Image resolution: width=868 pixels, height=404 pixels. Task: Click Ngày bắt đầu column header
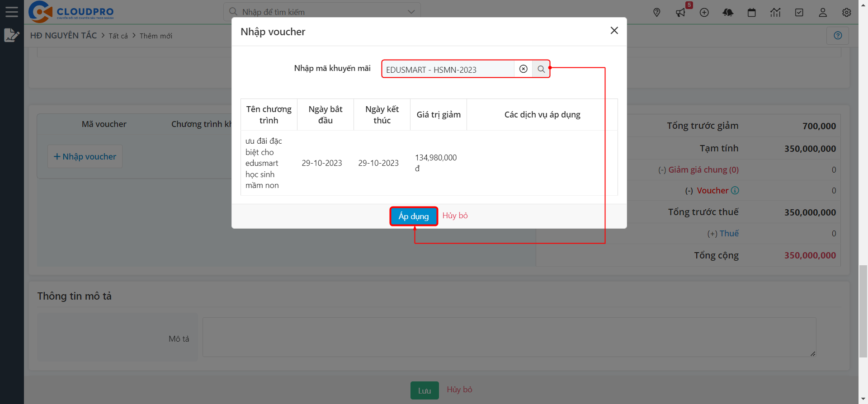point(325,115)
